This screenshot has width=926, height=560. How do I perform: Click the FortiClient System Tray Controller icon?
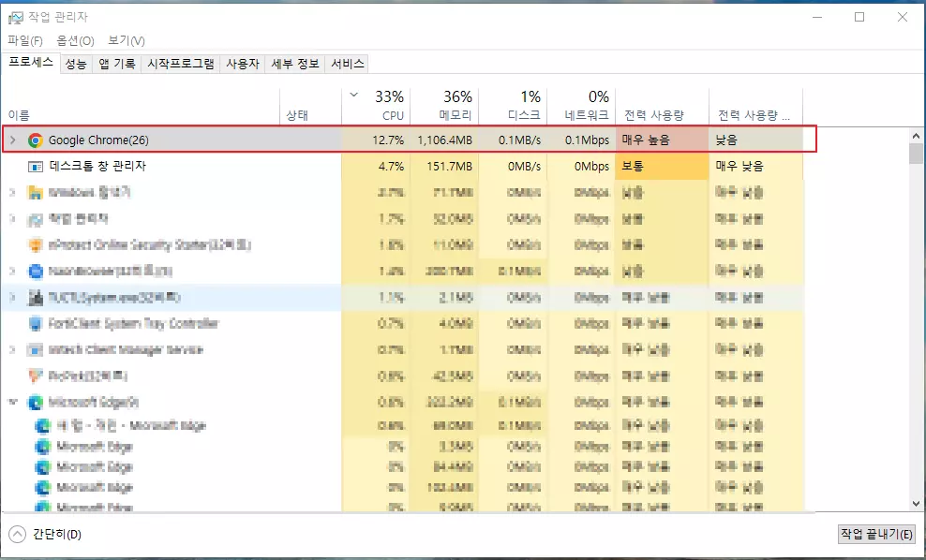point(36,324)
